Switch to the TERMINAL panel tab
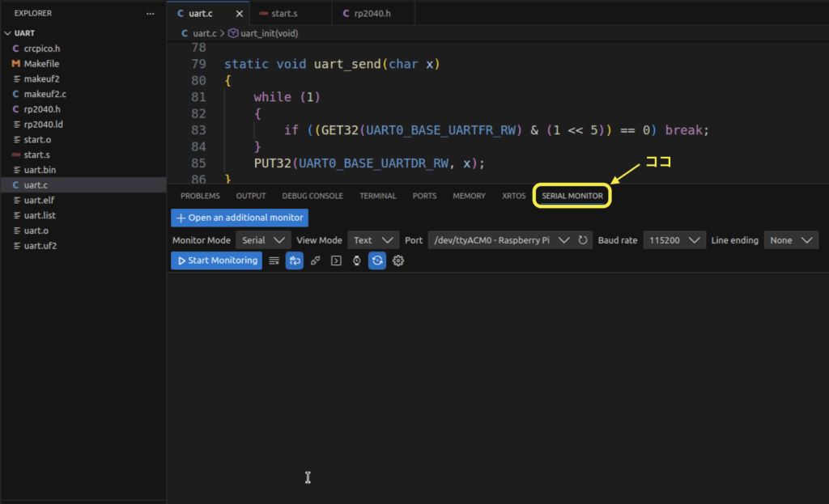Screen dimensions: 829x504 click(378, 196)
